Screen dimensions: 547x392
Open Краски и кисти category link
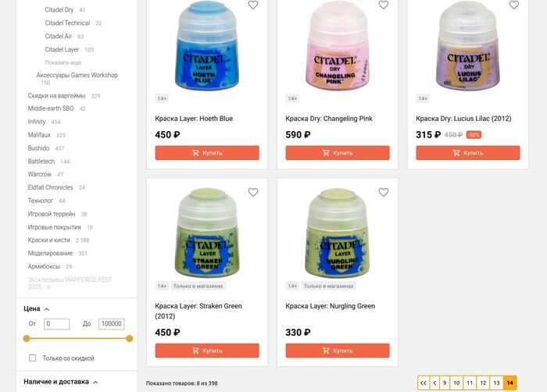pyautogui.click(x=48, y=240)
